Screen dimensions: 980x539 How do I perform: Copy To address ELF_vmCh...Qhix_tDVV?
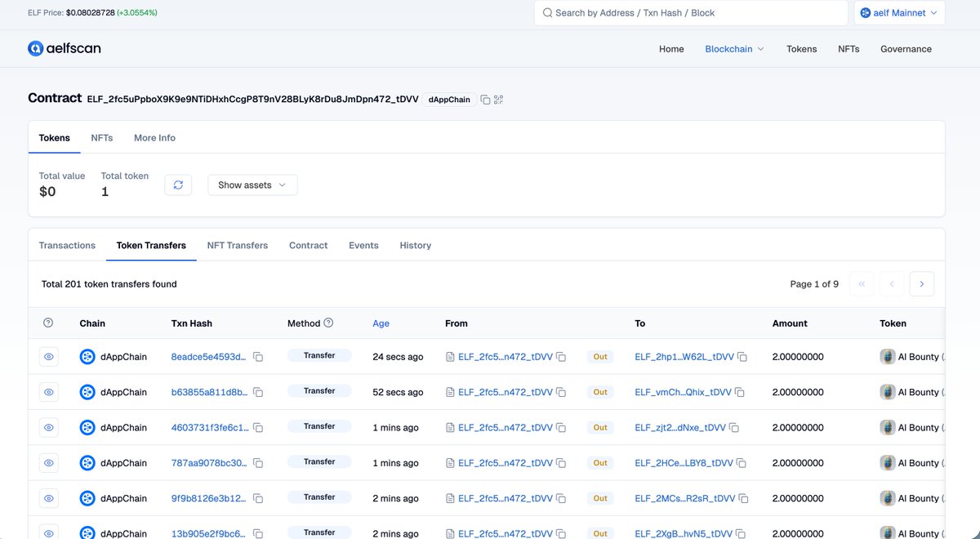pyautogui.click(x=740, y=392)
